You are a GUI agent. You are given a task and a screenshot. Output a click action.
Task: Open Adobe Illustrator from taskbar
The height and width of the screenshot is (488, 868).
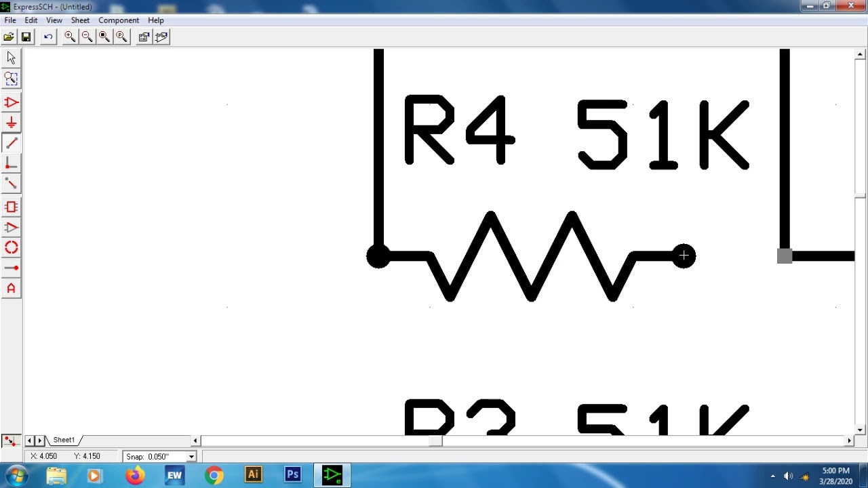[253, 476]
